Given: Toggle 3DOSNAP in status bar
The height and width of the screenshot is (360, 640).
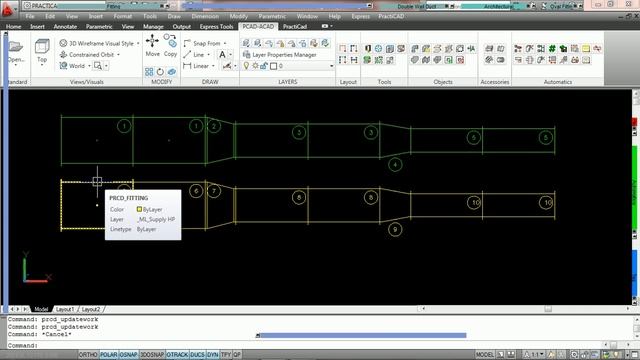Looking at the screenshot, I should [x=152, y=355].
